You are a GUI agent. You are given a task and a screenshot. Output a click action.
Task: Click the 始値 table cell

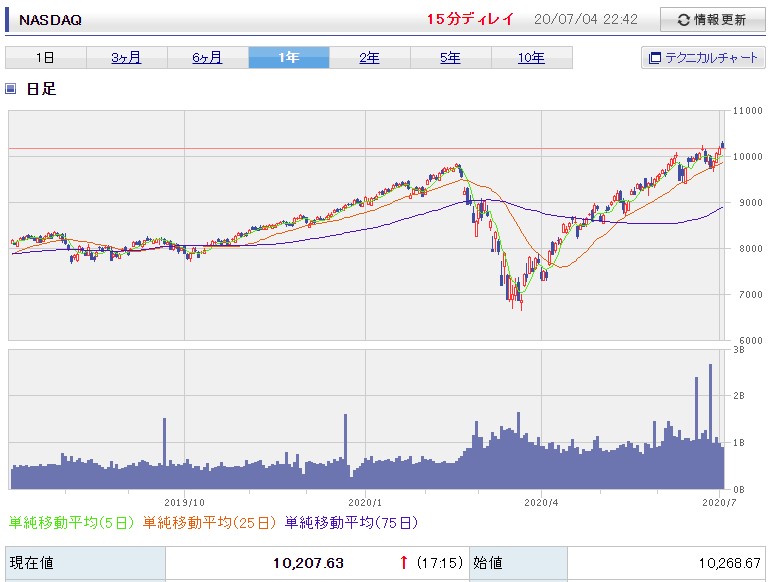pos(518,563)
